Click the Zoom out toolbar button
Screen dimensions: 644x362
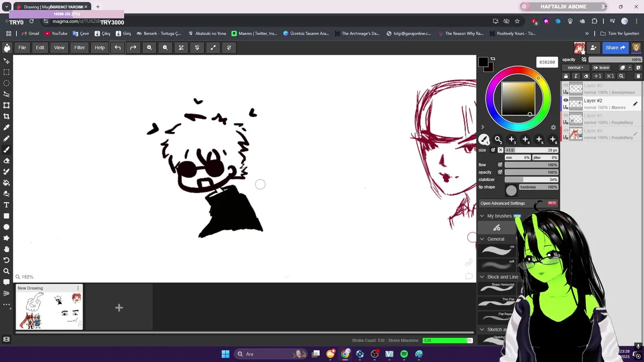pyautogui.click(x=165, y=48)
